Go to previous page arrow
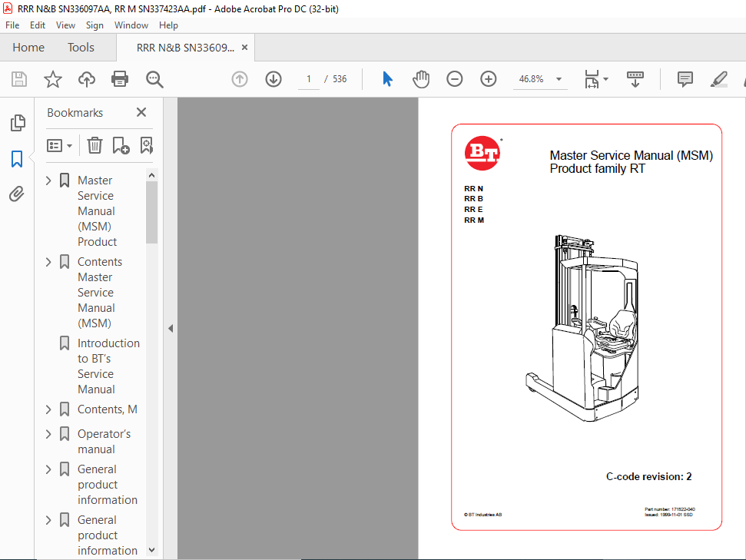 [239, 79]
